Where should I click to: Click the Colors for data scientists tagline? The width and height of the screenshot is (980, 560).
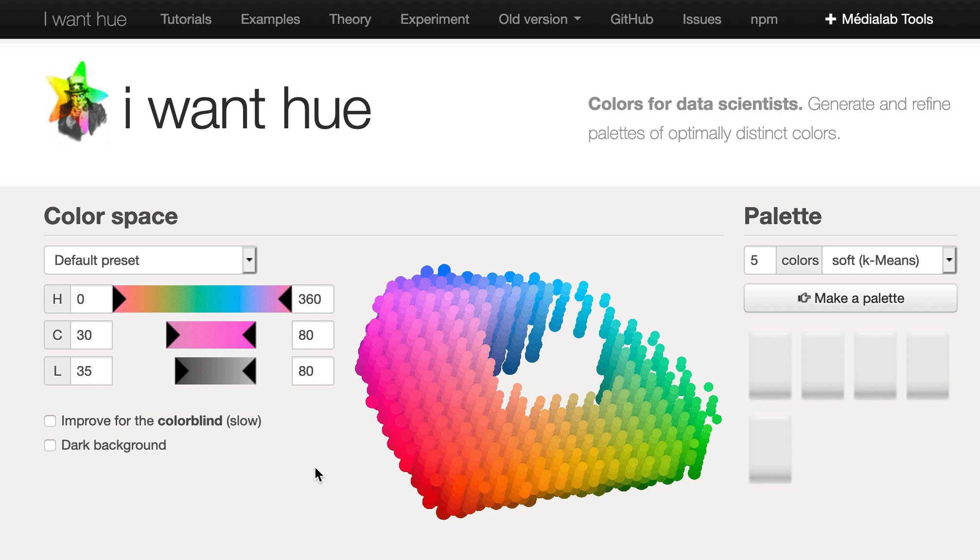(x=770, y=118)
